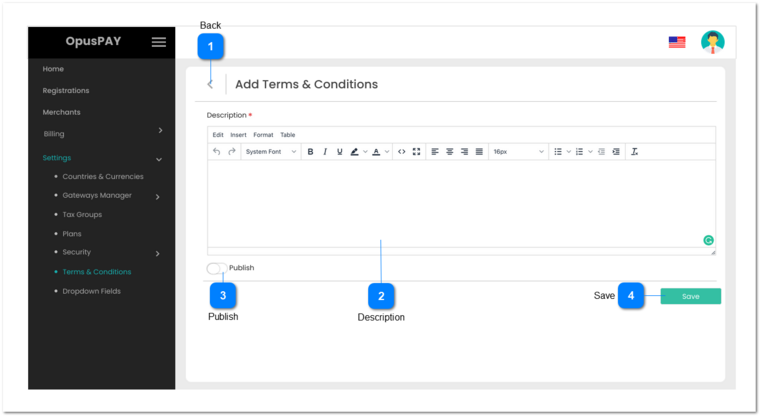Open Security in the sidebar
This screenshot has width=761, height=417.
77,252
